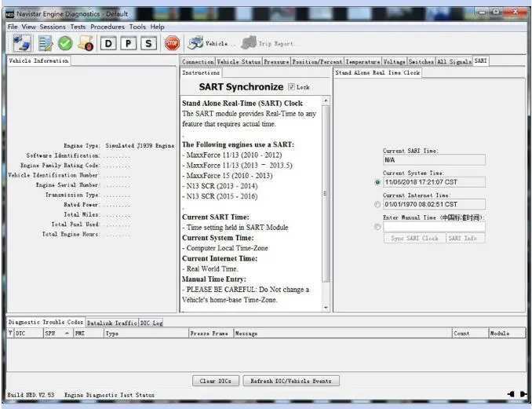Image resolution: width=532 pixels, height=409 pixels.
Task: Select the Current Internet Time radio button
Action: (377, 204)
